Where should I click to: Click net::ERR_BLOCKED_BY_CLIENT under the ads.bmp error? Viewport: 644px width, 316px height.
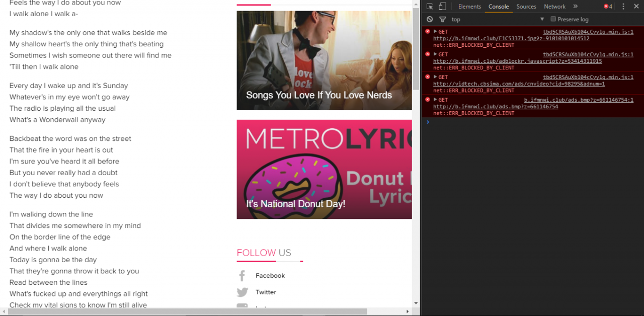pos(474,113)
